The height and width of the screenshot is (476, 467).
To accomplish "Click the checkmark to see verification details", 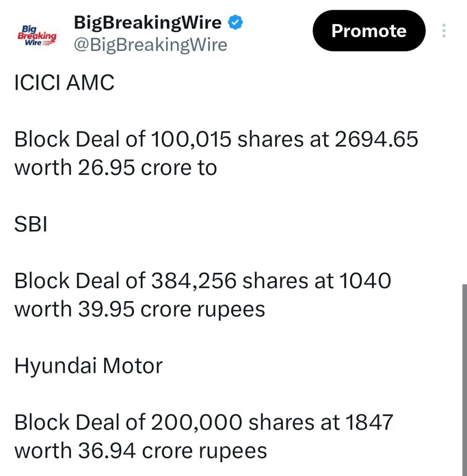I will 236,22.
